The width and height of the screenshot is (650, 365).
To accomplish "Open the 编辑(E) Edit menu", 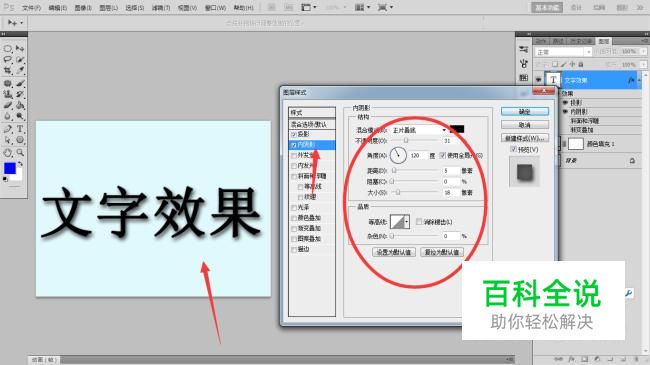I will coord(58,8).
